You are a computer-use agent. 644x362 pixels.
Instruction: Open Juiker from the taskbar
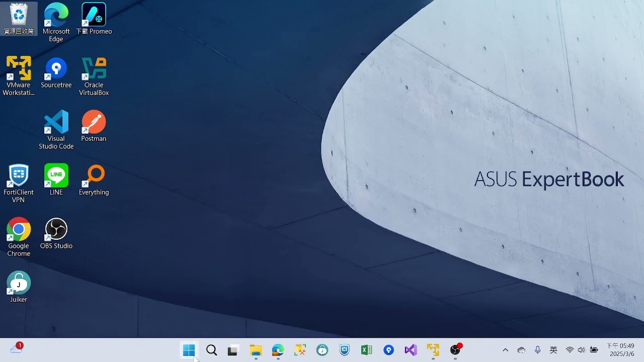(323, 350)
